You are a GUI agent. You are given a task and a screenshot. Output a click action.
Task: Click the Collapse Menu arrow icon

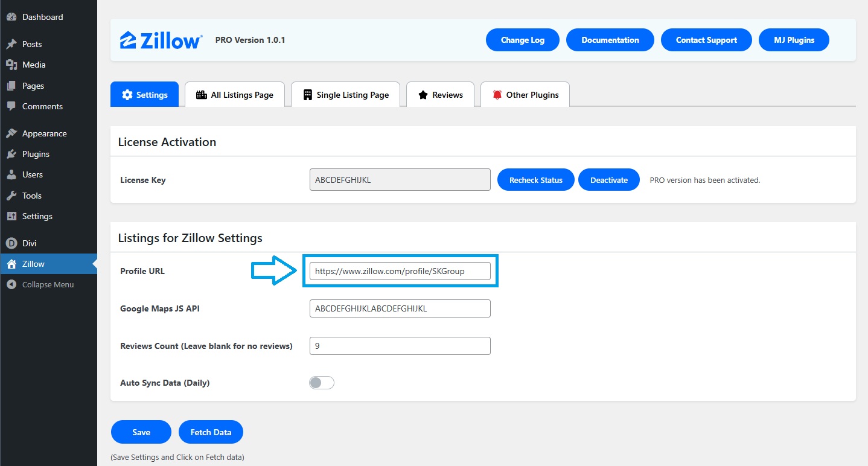11,284
